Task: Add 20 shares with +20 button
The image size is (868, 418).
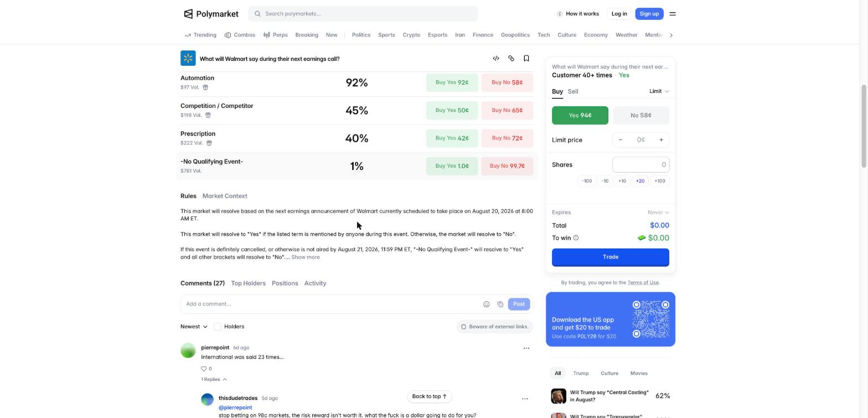Action: (x=640, y=181)
